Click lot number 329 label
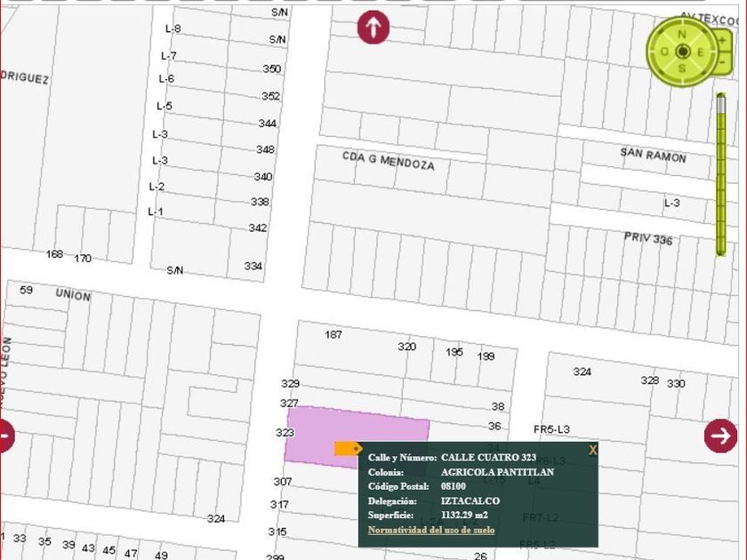 click(290, 383)
